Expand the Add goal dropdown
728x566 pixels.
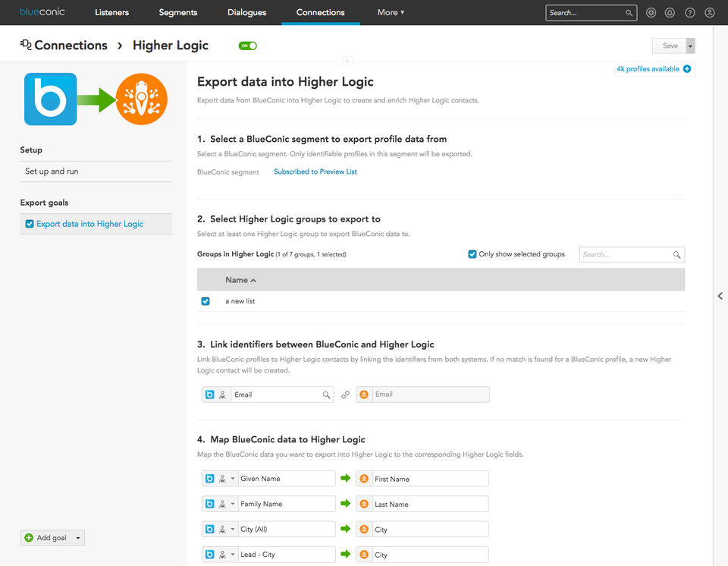point(79,538)
